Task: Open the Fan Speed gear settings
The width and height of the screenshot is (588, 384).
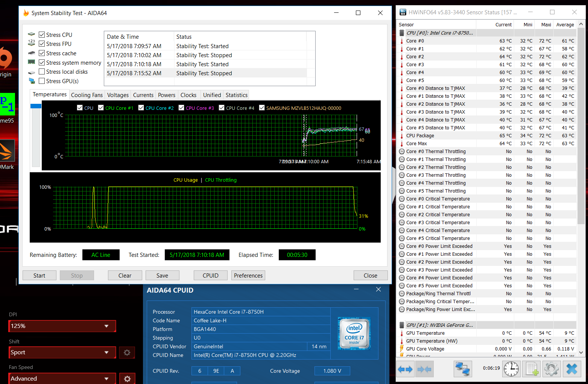Action: [127, 378]
